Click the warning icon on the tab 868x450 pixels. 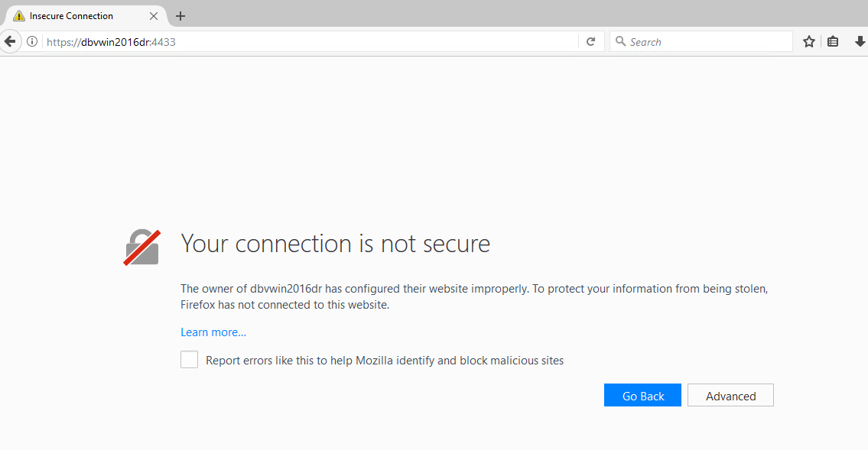(19, 16)
